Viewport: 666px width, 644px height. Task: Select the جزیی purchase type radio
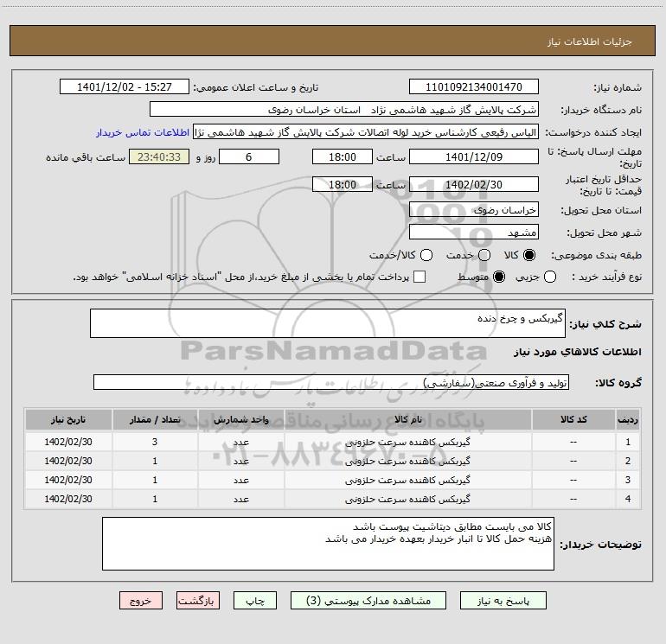(549, 277)
